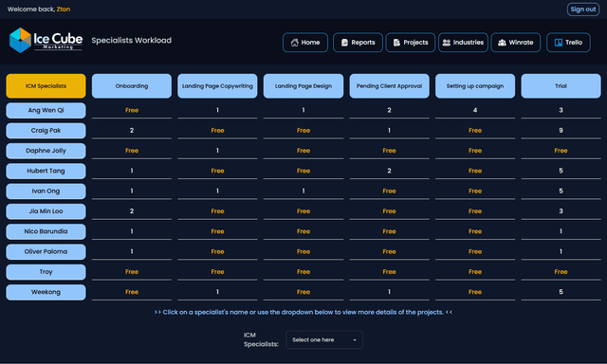607x364 pixels.
Task: Click Craig Pak's Onboarding value 2
Action: tap(132, 131)
